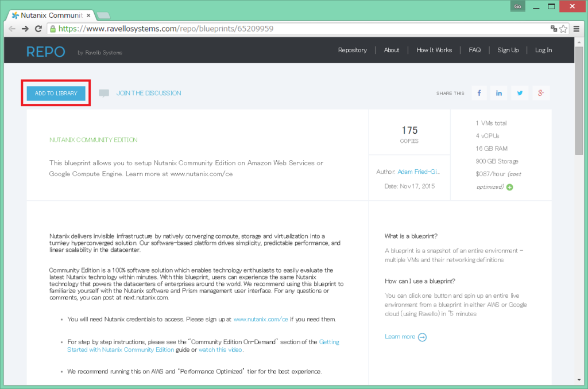Bookmark this page with star icon
Image resolution: width=588 pixels, height=389 pixels.
[563, 29]
